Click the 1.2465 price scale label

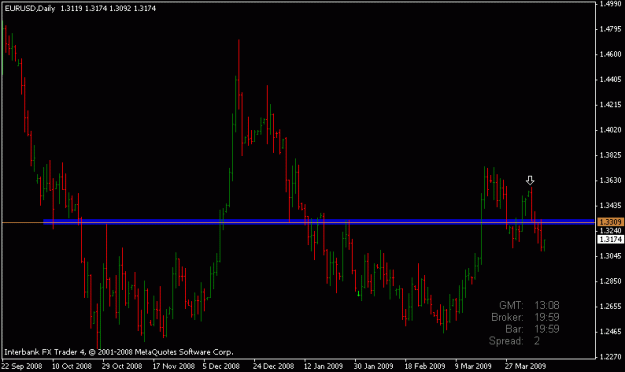pos(610,332)
